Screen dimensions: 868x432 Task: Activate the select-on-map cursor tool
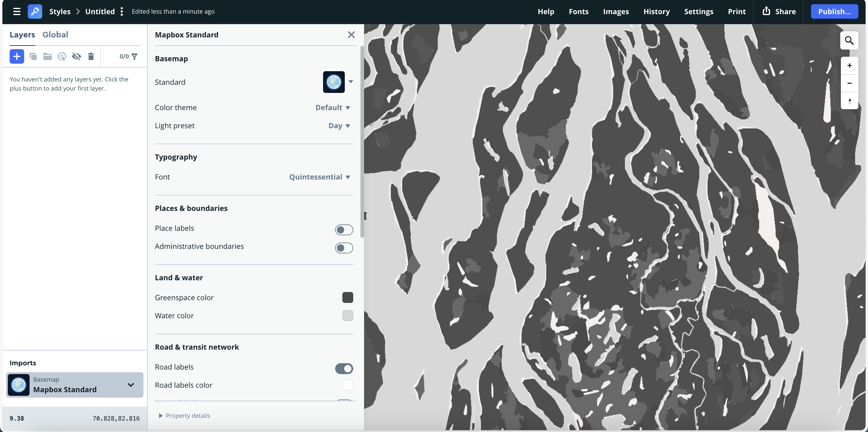pyautogui.click(x=62, y=56)
